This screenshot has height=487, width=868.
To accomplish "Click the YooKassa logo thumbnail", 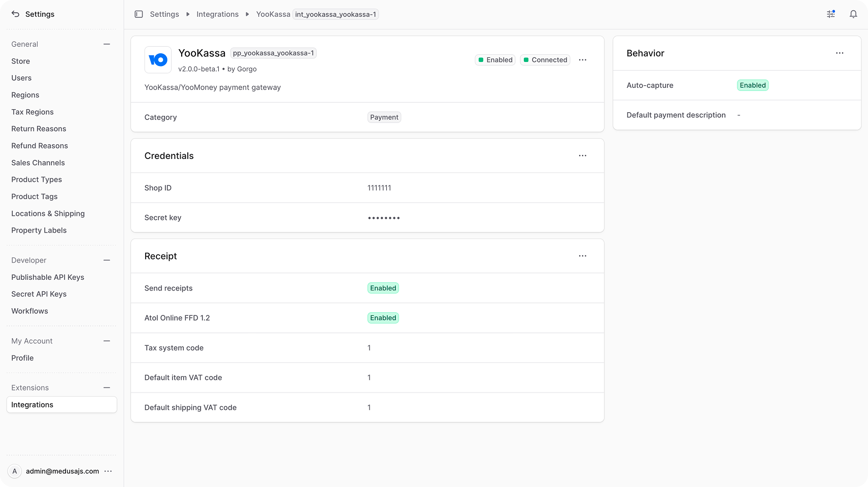I will [158, 60].
